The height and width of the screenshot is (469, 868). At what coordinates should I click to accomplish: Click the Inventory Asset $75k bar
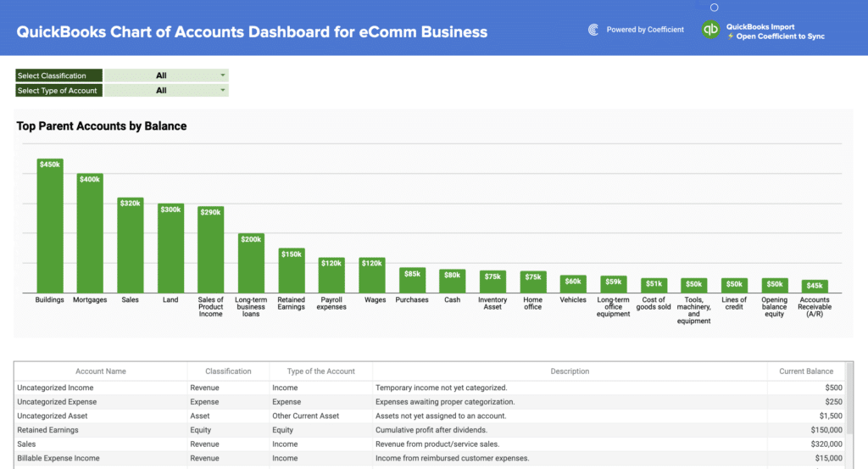point(492,282)
